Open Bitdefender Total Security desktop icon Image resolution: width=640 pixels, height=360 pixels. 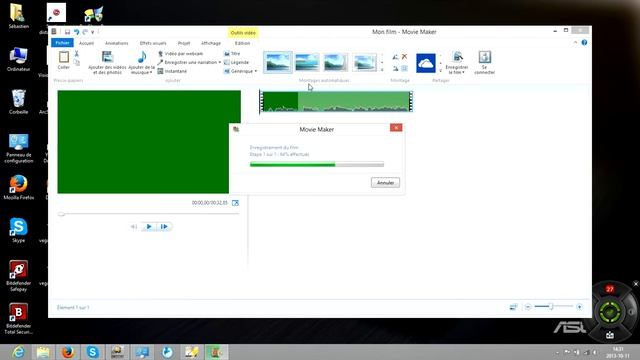tap(18, 318)
